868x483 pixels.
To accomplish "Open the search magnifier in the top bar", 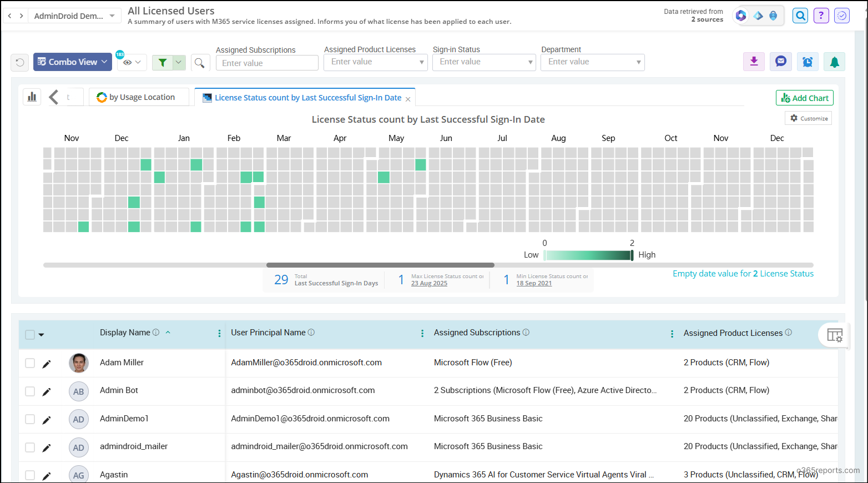I will coord(800,16).
